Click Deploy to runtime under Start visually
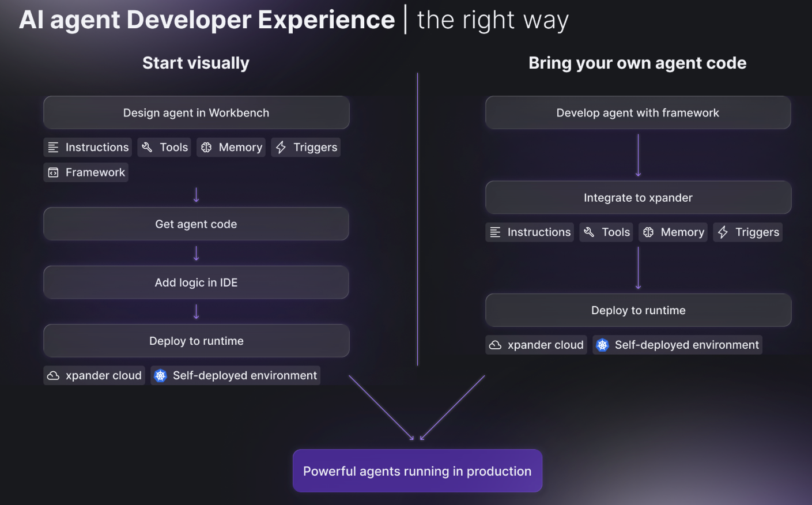Viewport: 812px width, 505px height. pos(197,341)
